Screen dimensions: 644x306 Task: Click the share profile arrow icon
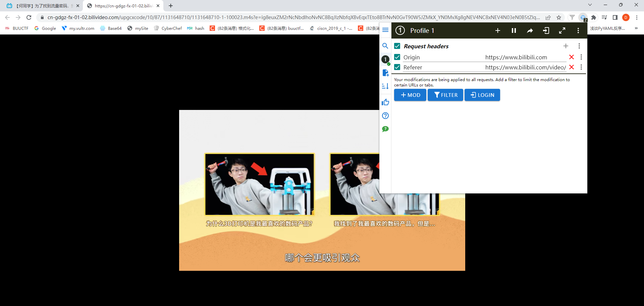pyautogui.click(x=530, y=30)
